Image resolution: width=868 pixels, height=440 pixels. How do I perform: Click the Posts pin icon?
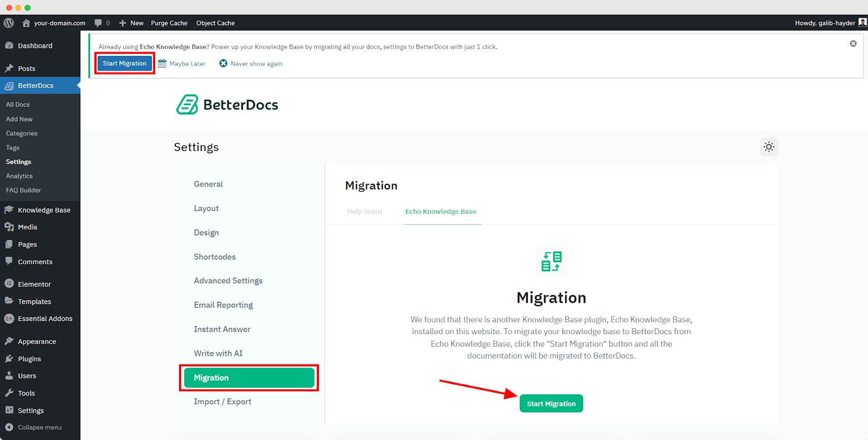pyautogui.click(x=9, y=68)
